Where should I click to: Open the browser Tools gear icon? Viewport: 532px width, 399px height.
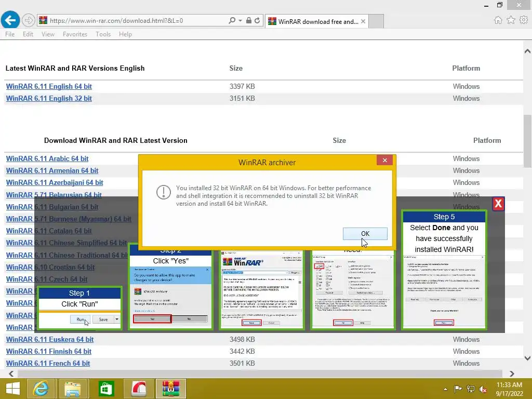(524, 20)
